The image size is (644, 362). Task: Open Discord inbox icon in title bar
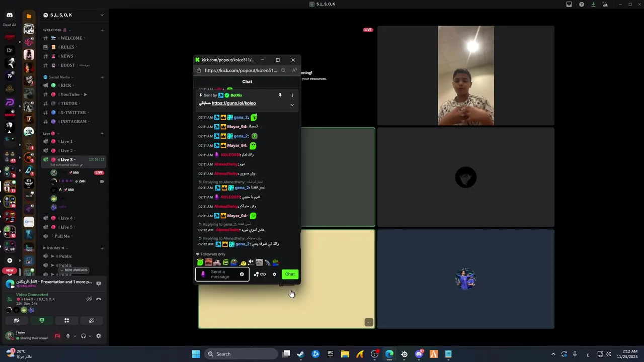pos(569,4)
